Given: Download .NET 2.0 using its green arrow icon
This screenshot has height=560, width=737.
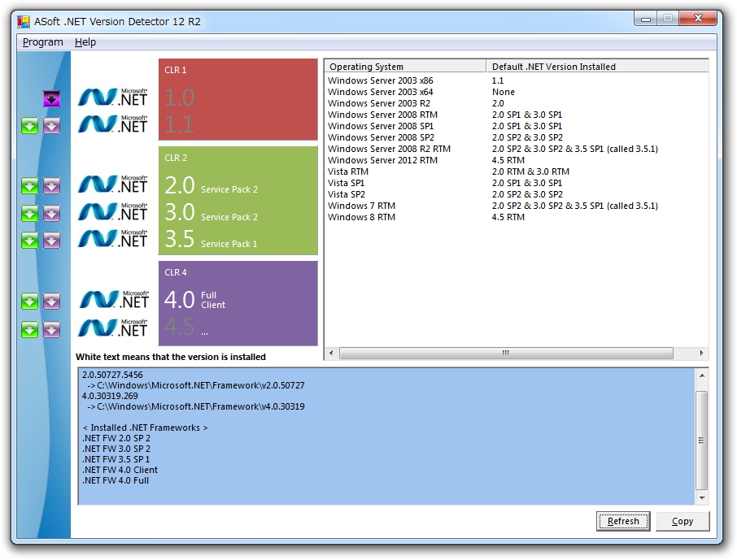Looking at the screenshot, I should (29, 185).
